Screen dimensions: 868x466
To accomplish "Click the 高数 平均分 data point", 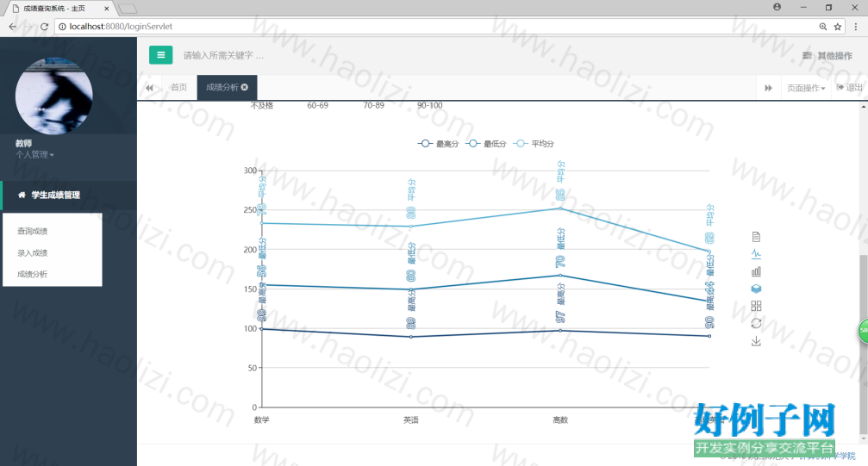I will (x=560, y=208).
